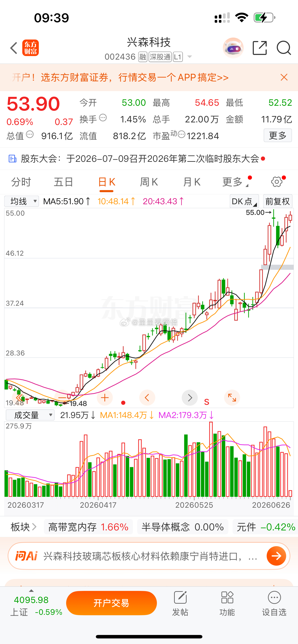
Task: Open 股东大会 announcement text
Action: 140,159
